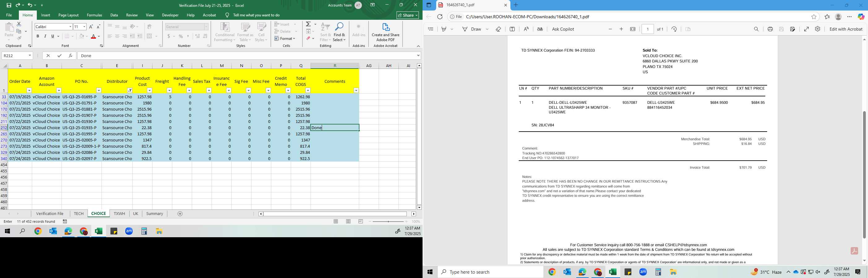The width and height of the screenshot is (868, 278).
Task: Click Create and Share Adobe PDF
Action: pos(385,32)
